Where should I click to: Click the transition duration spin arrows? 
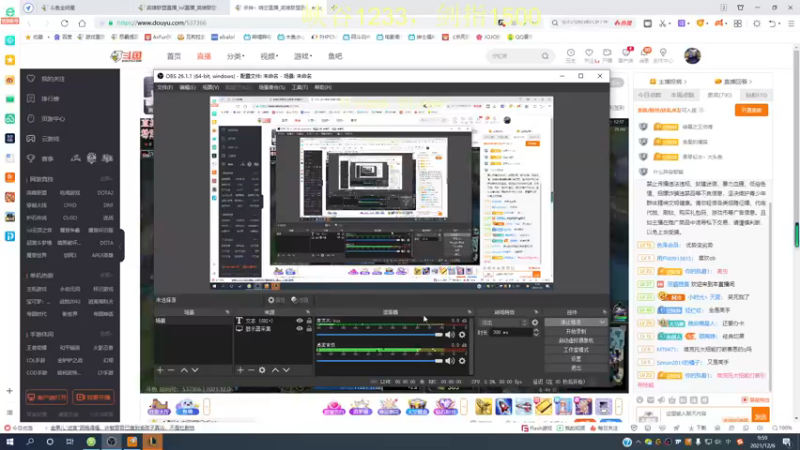tap(536, 332)
